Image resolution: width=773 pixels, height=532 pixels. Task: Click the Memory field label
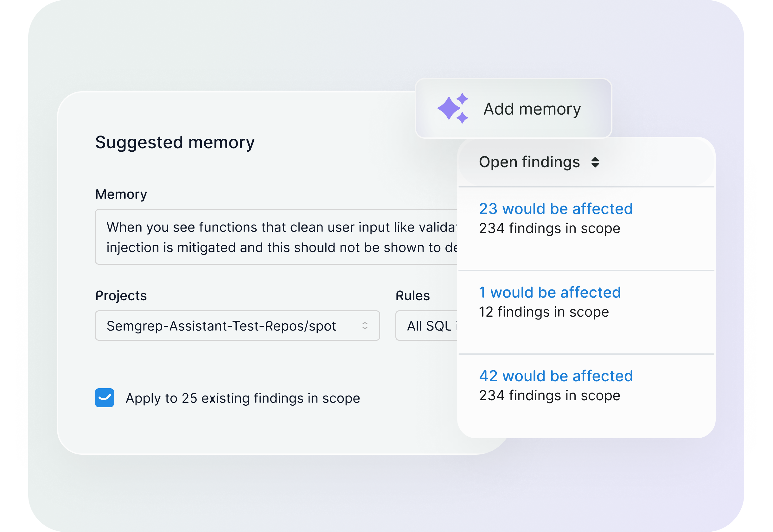click(121, 194)
